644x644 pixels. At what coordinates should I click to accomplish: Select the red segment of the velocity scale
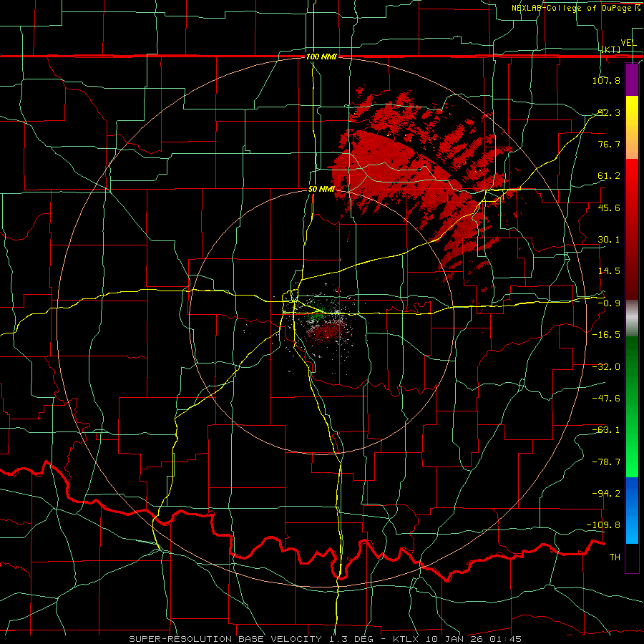pyautogui.click(x=632, y=229)
